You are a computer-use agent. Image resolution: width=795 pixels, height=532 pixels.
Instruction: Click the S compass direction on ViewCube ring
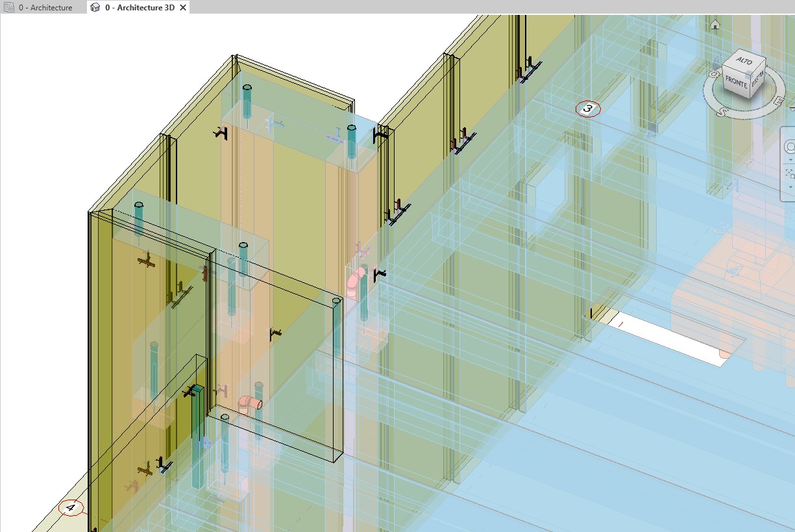tap(722, 112)
